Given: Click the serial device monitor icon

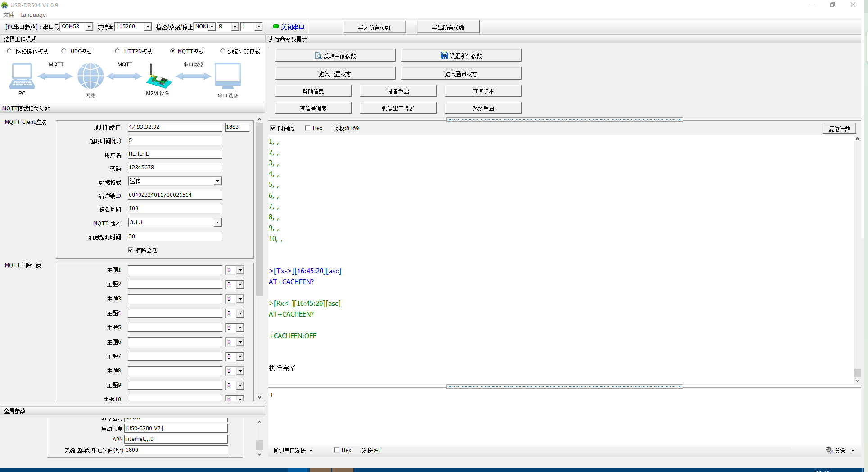Looking at the screenshot, I should coord(228,76).
